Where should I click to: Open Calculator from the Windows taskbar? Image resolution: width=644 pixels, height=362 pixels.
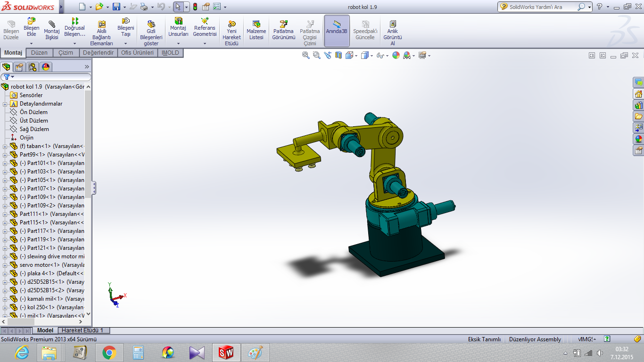tap(139, 353)
